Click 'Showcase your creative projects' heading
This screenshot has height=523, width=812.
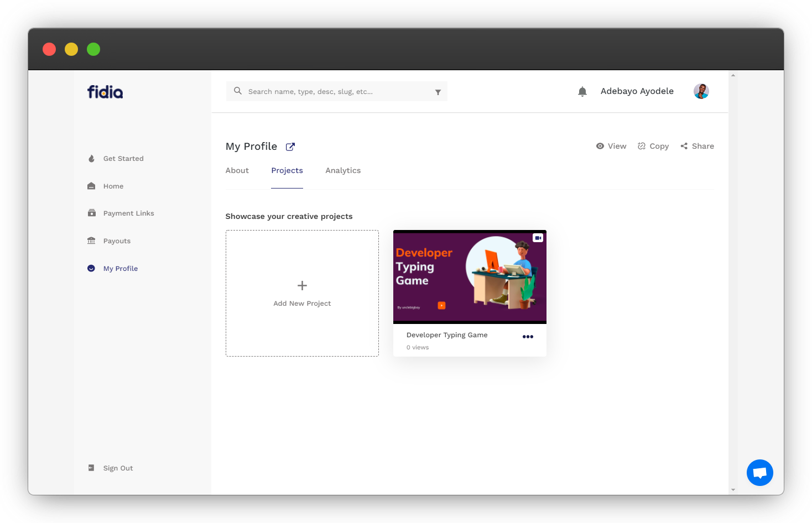click(289, 216)
